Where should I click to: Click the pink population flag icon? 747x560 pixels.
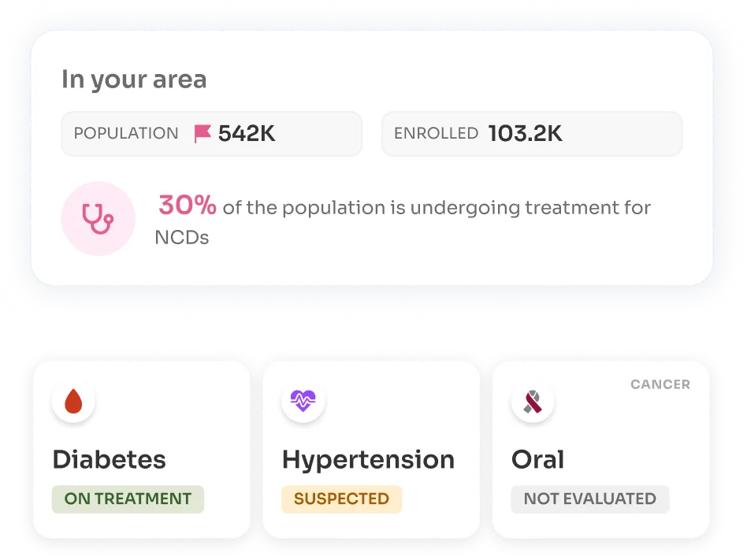[203, 134]
